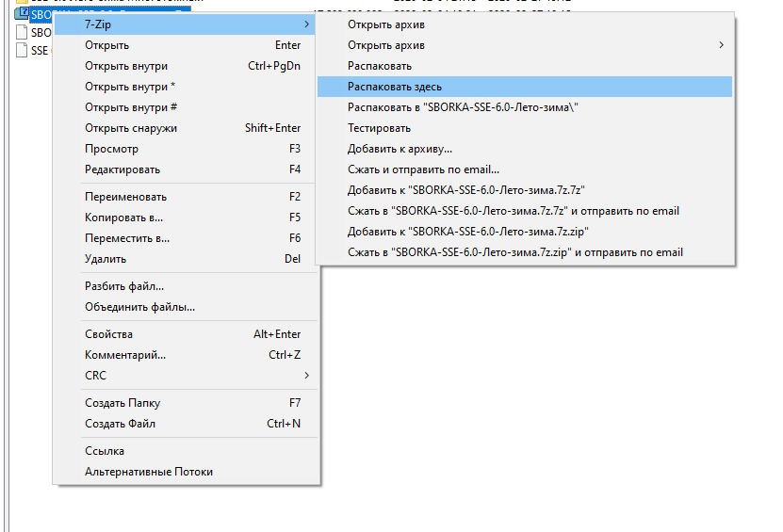This screenshot has height=532, width=783.
Task: Choose 'Создать Папку' menu entry
Action: pyautogui.click(x=122, y=403)
